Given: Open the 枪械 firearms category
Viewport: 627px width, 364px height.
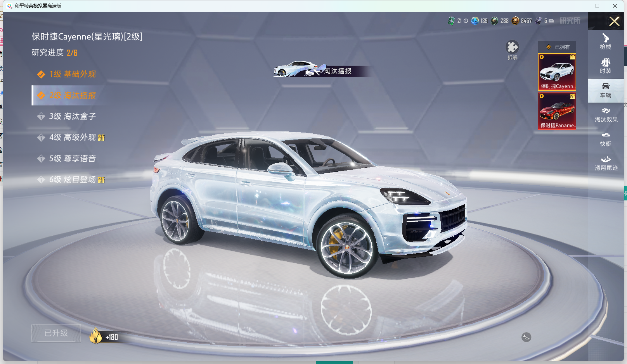Looking at the screenshot, I should click(605, 41).
